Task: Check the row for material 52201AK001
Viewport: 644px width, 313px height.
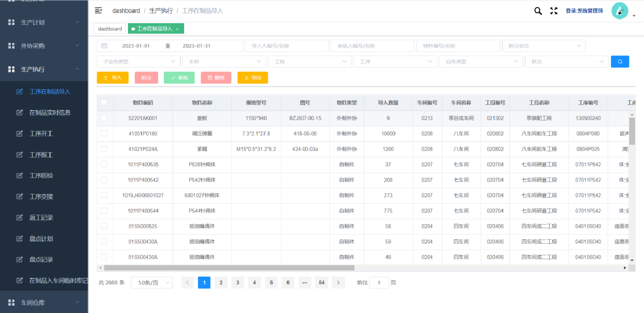Action: point(104,118)
